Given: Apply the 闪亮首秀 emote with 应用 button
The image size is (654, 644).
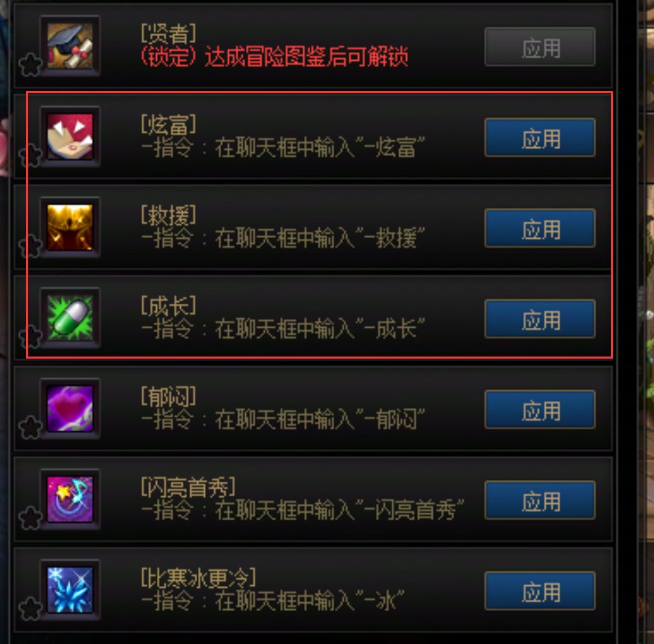Looking at the screenshot, I should tap(540, 500).
